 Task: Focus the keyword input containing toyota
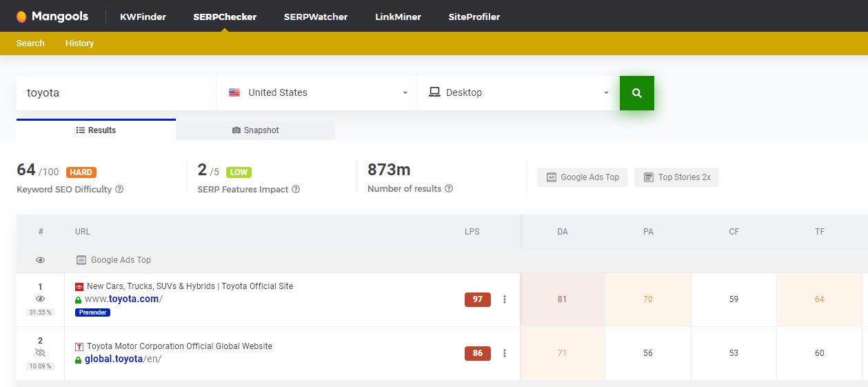115,92
